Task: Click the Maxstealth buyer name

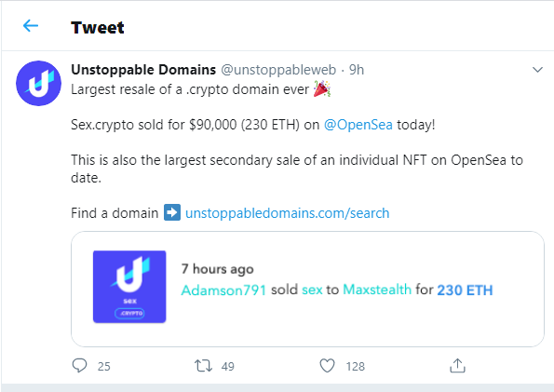Action: click(377, 290)
